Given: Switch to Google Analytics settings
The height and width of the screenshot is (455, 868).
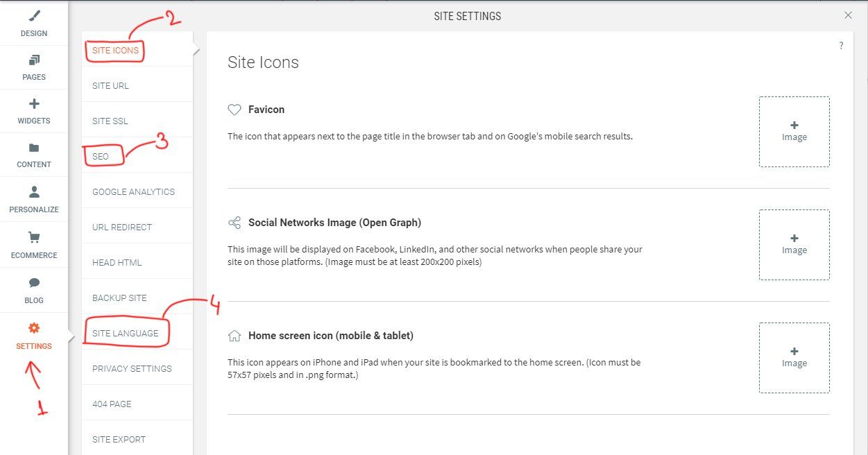Looking at the screenshot, I should tap(133, 192).
